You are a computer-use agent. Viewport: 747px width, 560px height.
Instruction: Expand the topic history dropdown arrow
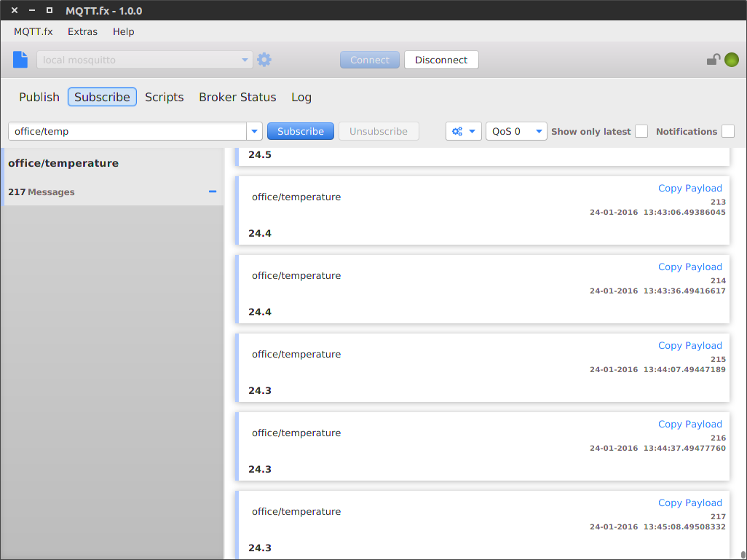[x=254, y=131]
